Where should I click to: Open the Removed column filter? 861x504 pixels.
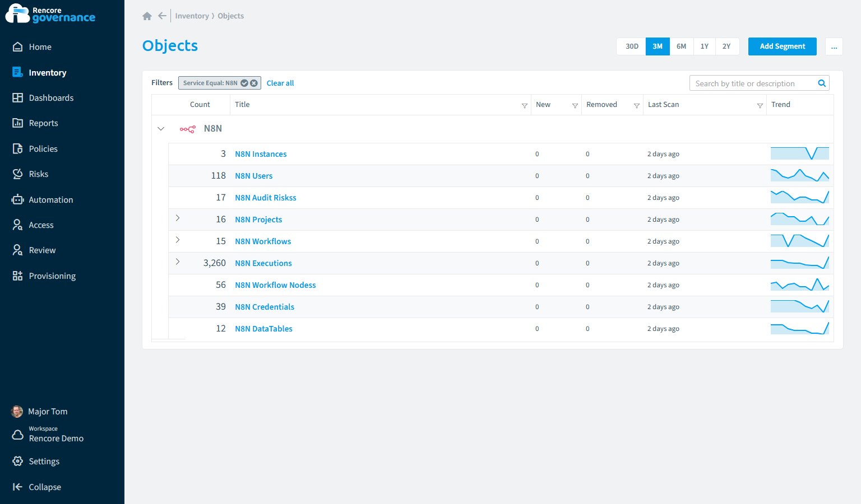point(637,105)
